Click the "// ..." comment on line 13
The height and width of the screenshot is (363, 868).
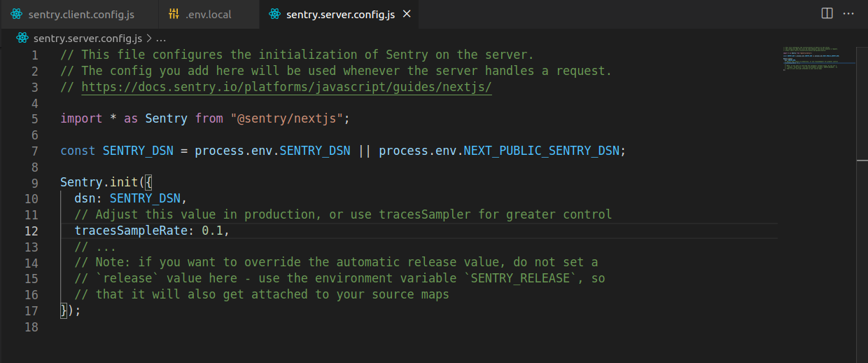(x=96, y=247)
